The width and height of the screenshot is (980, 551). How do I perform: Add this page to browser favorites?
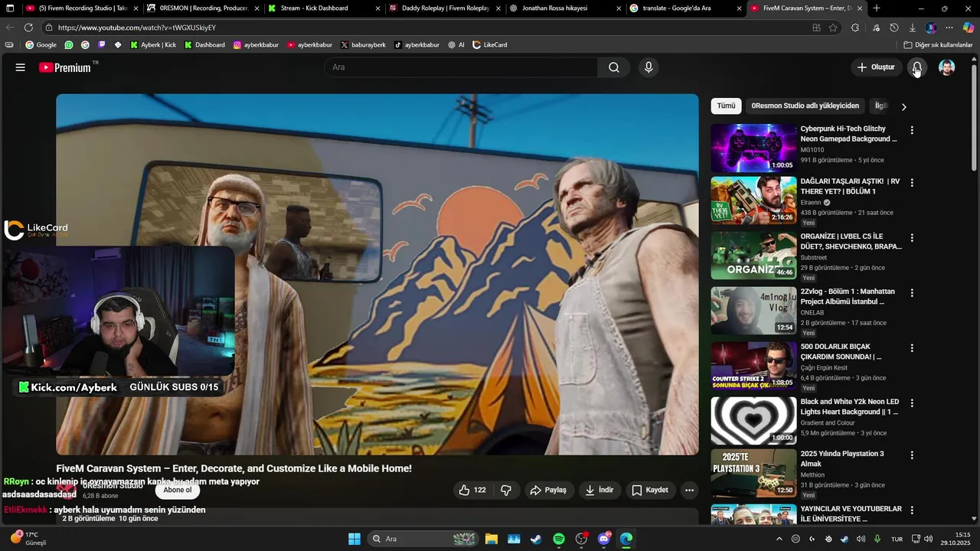click(834, 28)
